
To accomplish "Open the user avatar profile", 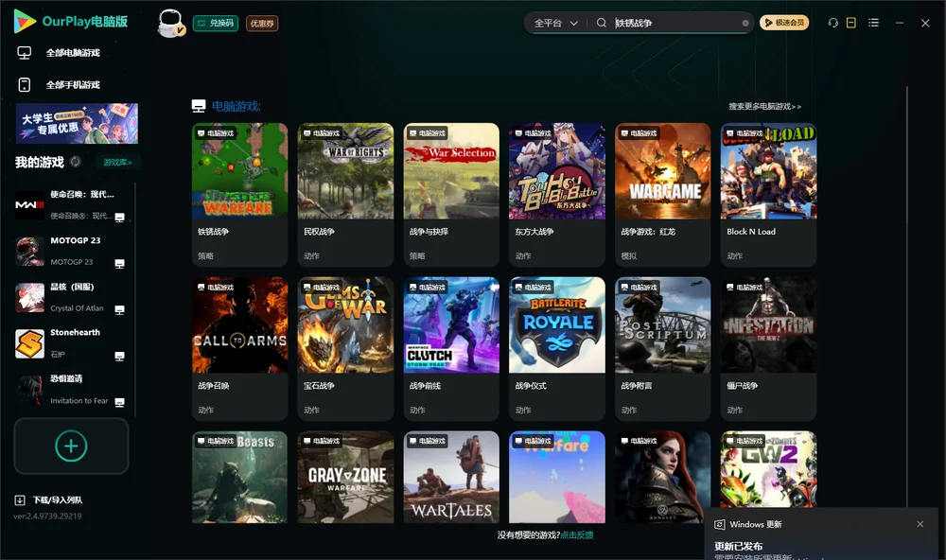I will coord(170,23).
